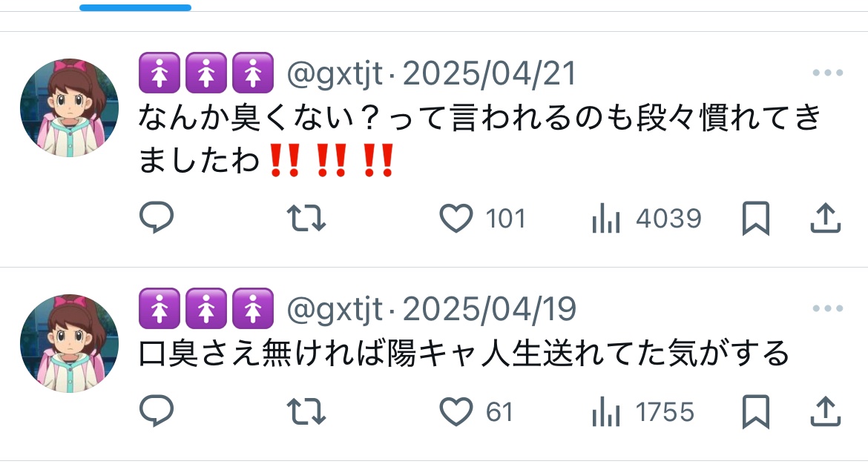The height and width of the screenshot is (464, 868).
Task: View analytics showing 1755 views
Action: click(x=643, y=412)
